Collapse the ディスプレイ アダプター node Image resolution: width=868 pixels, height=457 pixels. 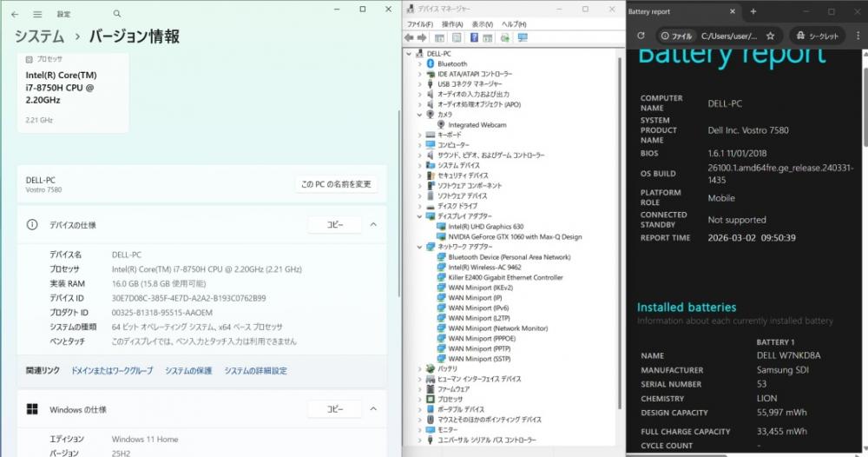pyautogui.click(x=419, y=216)
